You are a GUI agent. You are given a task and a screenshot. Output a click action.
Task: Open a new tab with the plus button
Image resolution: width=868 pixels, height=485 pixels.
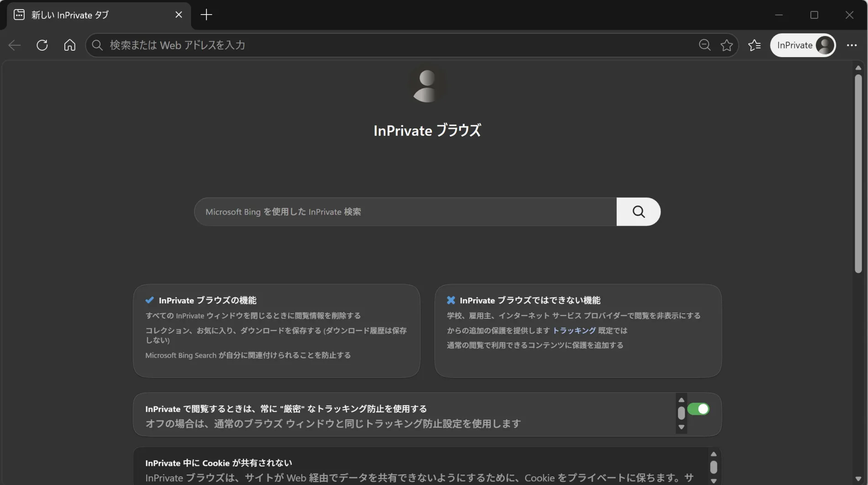coord(206,15)
